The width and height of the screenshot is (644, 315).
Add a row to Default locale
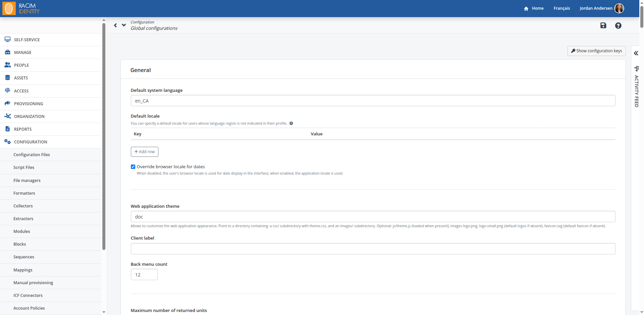tap(144, 152)
